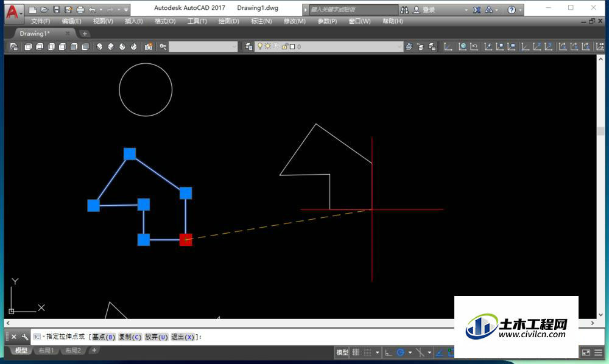Image resolution: width=609 pixels, height=364 pixels.
Task: Click the World UCS globe icon
Action: click(x=462, y=47)
